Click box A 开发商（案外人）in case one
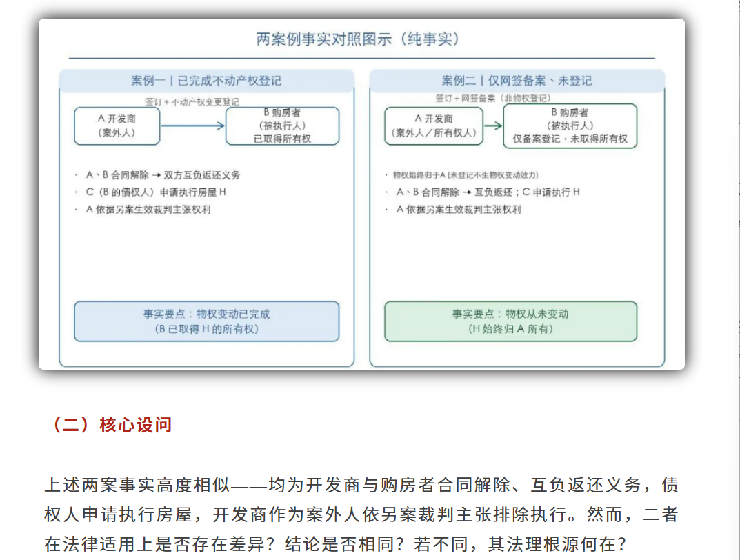The width and height of the screenshot is (740, 560). (x=117, y=126)
